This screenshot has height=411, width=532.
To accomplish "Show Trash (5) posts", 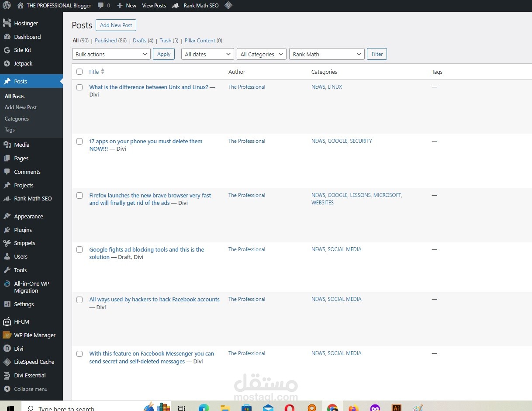I will [169, 41].
